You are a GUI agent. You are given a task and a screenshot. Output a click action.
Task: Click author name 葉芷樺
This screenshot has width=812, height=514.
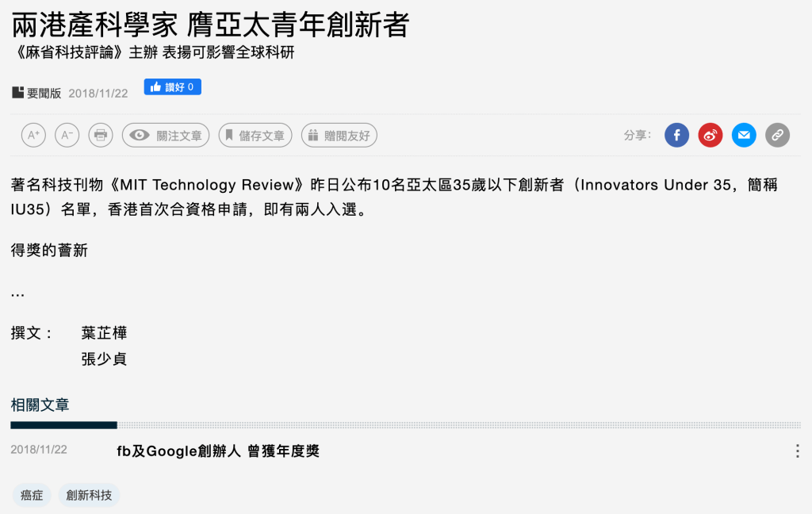pyautogui.click(x=104, y=333)
